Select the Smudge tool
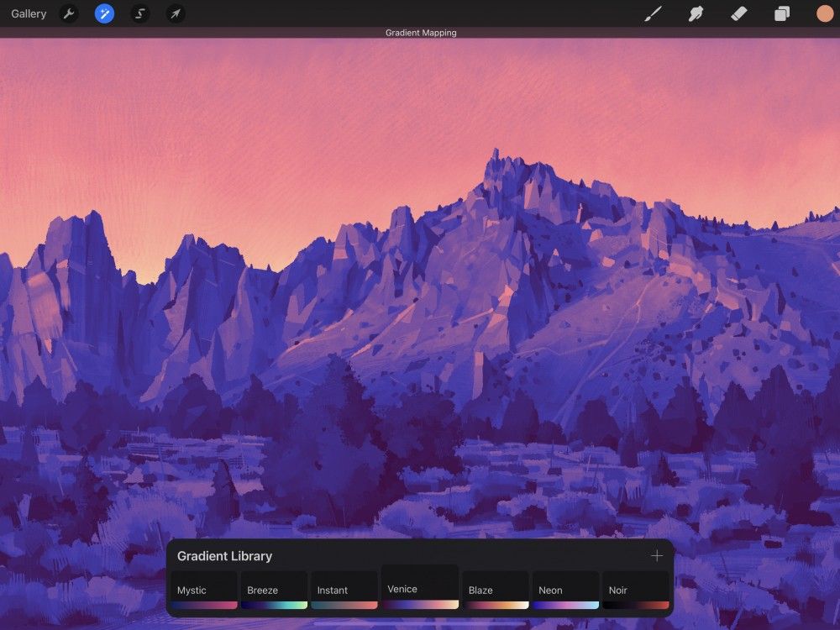The height and width of the screenshot is (630, 840). [x=696, y=13]
